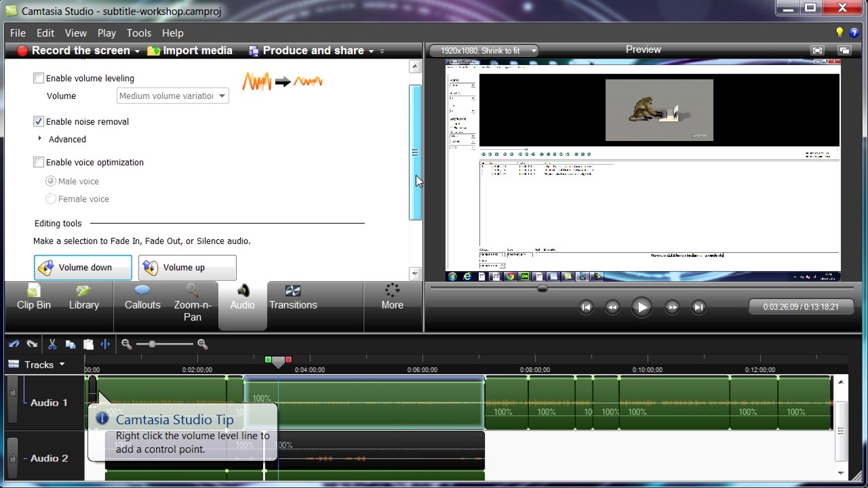Open the Tools menu
Viewport: 868px width, 488px height.
coord(139,33)
